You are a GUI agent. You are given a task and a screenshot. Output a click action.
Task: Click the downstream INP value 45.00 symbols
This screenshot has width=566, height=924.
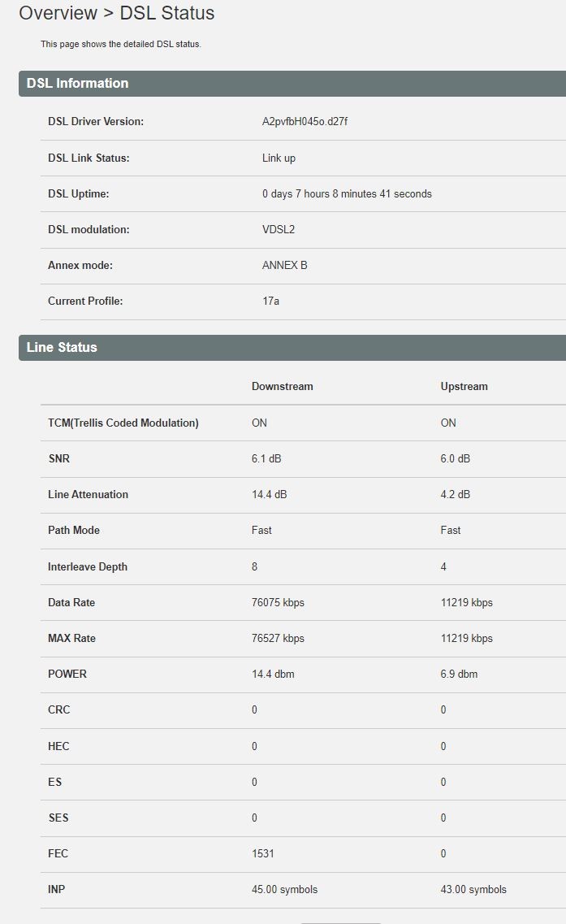[x=284, y=889]
